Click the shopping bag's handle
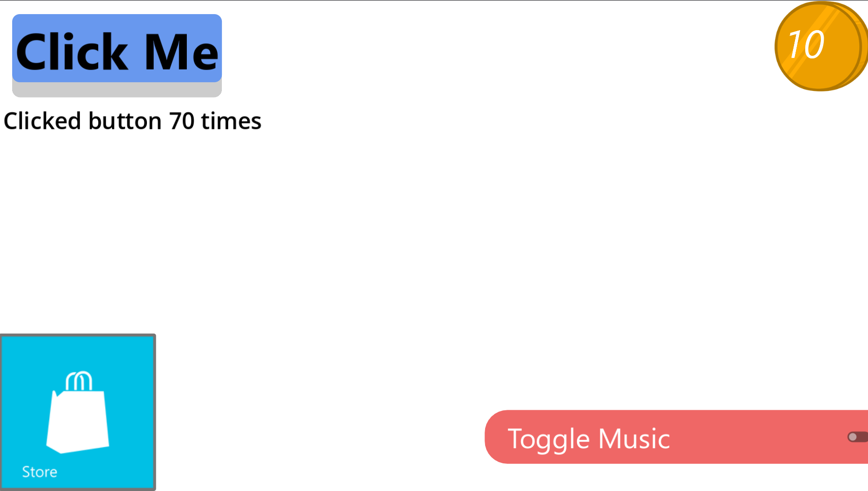Image resolution: width=868 pixels, height=491 pixels. tap(79, 380)
